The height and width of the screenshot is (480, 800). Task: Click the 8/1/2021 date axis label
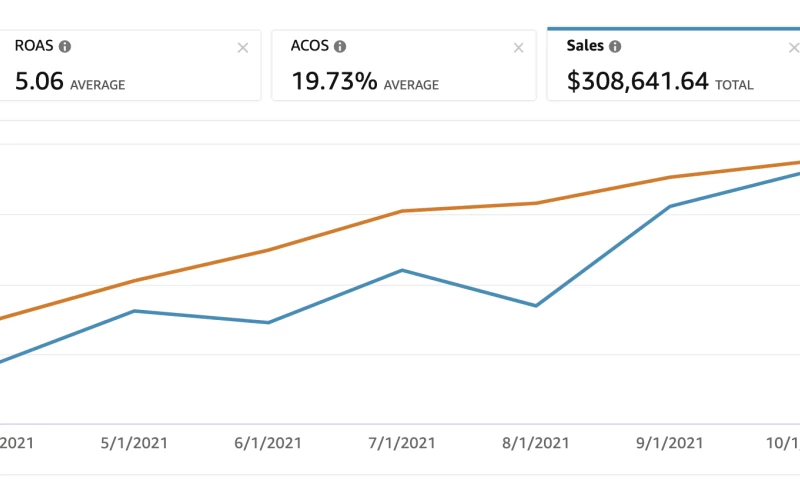[536, 443]
